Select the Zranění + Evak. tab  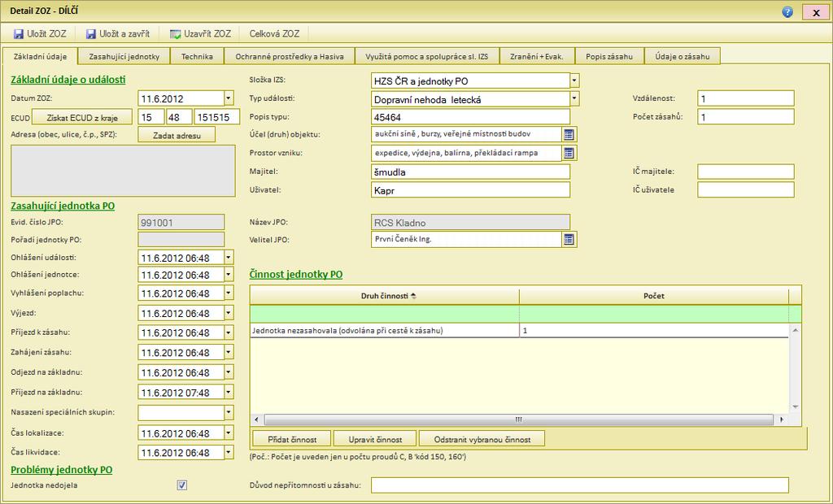537,56
